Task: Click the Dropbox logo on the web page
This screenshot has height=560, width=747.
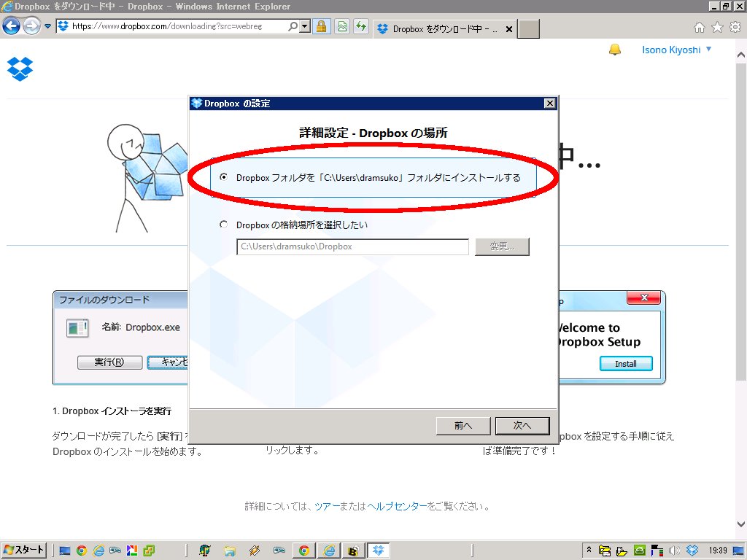Action: 20,69
